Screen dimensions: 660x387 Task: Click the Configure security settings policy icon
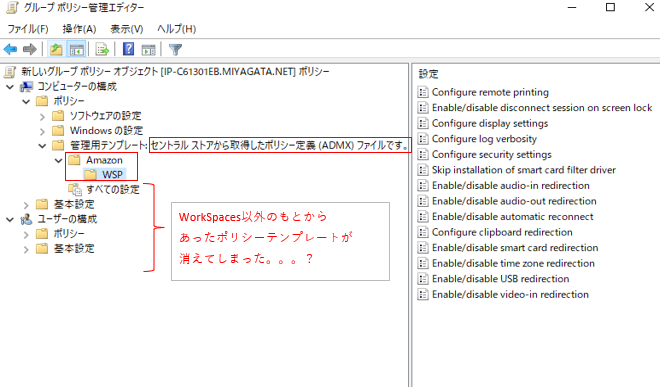pyautogui.click(x=423, y=155)
